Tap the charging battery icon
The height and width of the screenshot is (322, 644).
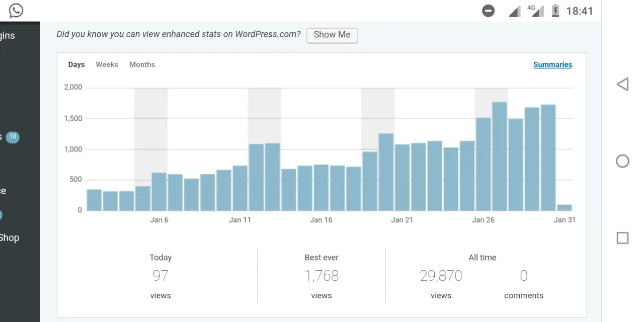555,11
